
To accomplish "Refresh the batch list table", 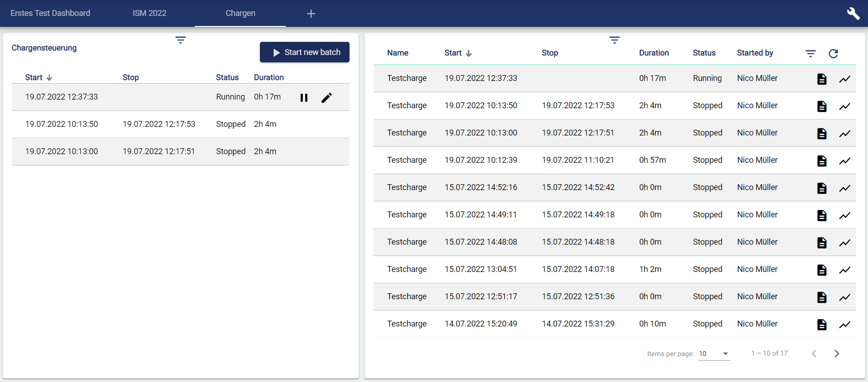I will pos(833,54).
